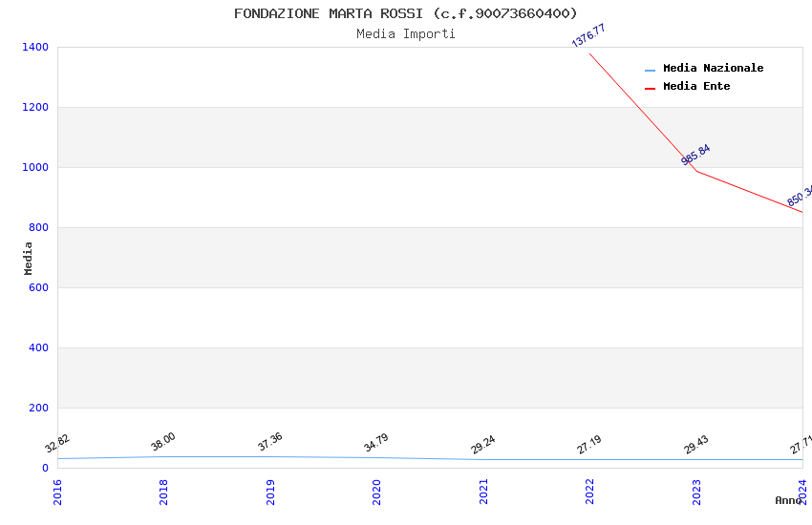Image resolution: width=812 pixels, height=525 pixels.
Task: Click the horizontal axis title Anno
Action: tap(788, 500)
